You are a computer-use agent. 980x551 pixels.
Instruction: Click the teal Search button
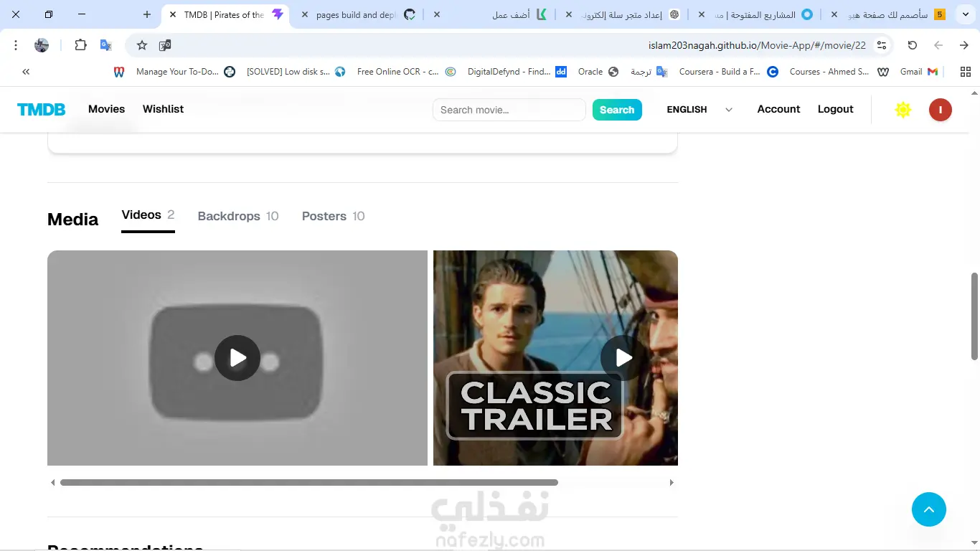tap(617, 110)
